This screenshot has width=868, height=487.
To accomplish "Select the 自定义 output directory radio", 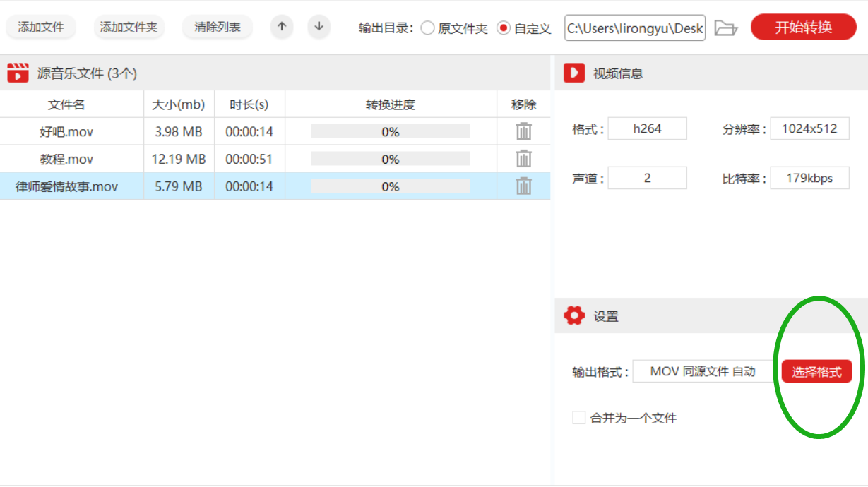I will coord(504,28).
